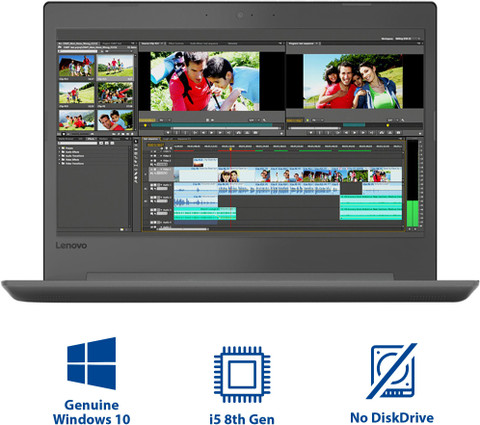The image size is (480, 425).
Task: Switch to the Effects tab
Action: (x=90, y=139)
